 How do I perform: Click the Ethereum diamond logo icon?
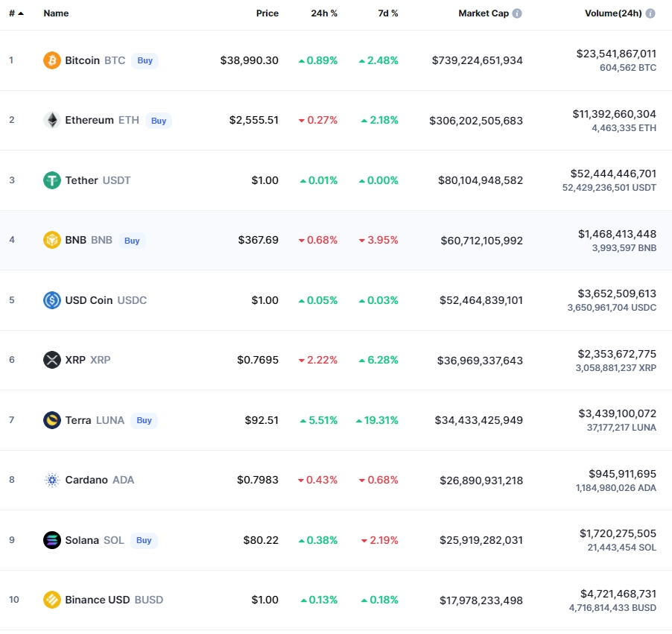[52, 120]
